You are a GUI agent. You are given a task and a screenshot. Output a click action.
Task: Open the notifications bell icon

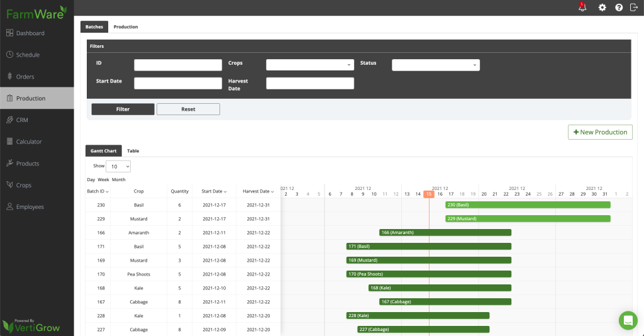coord(582,8)
